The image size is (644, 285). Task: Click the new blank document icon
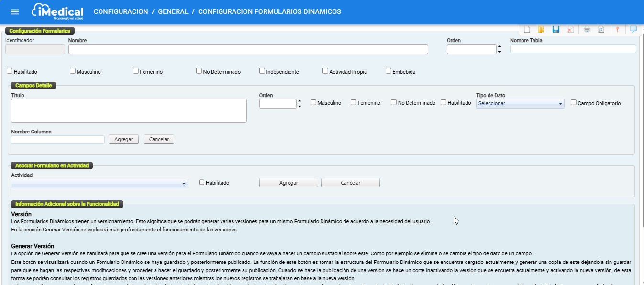527,30
